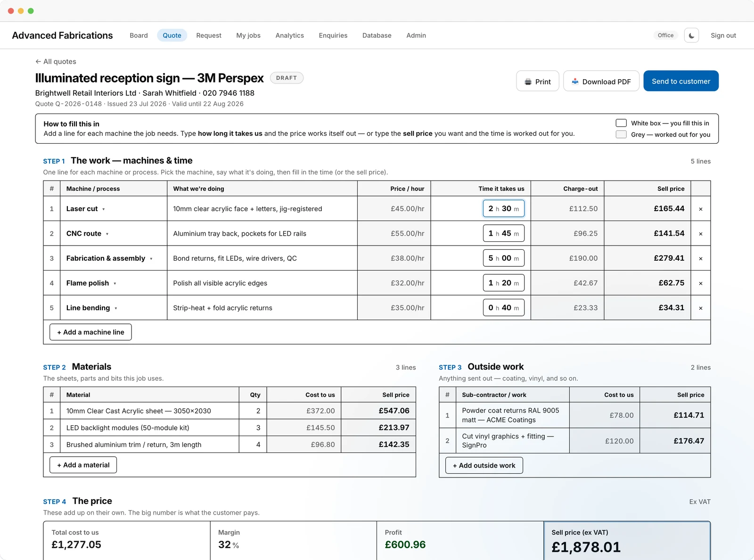Click Sell price (ex VAT) total box
This screenshot has height=560, width=754.
pyautogui.click(x=627, y=541)
